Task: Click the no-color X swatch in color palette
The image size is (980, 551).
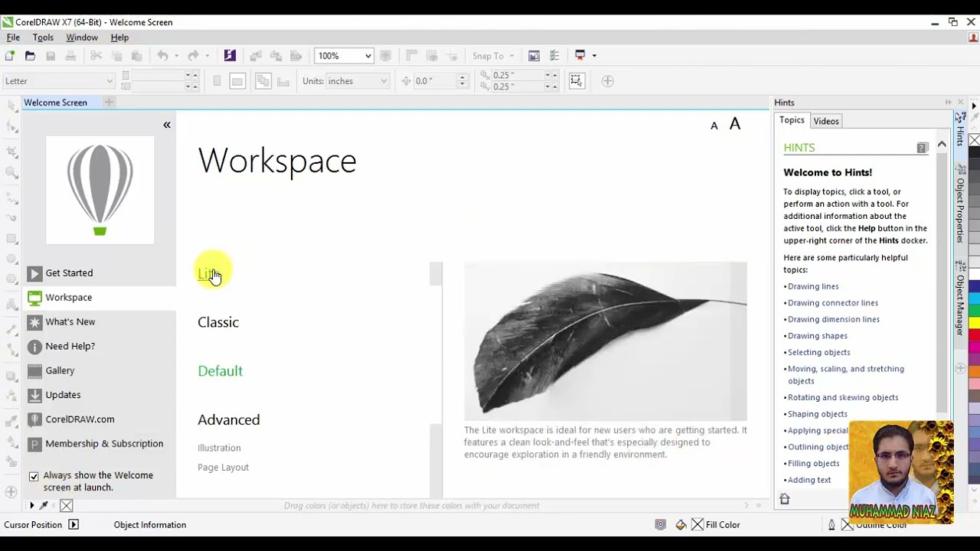Action: (974, 140)
